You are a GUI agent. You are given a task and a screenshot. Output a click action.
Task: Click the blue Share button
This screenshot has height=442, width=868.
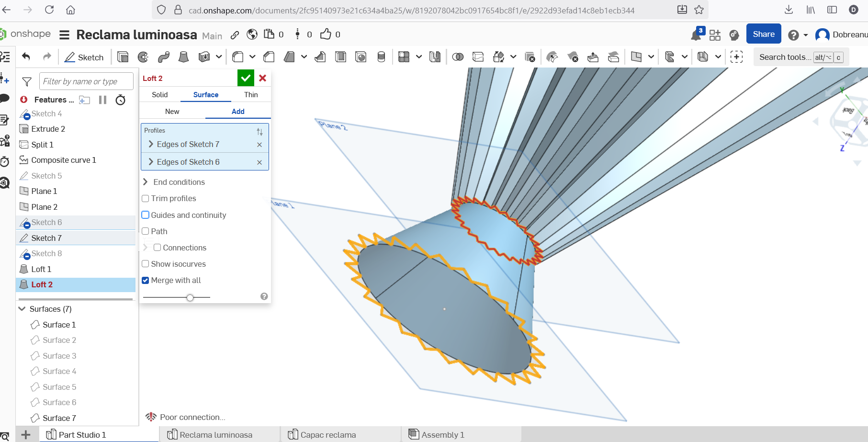point(763,34)
